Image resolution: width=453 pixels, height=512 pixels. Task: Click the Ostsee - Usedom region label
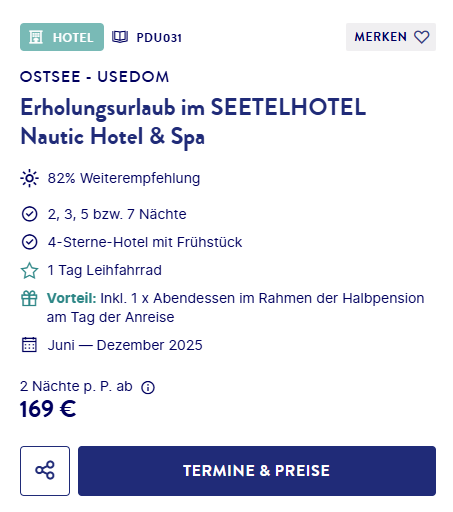[95, 77]
